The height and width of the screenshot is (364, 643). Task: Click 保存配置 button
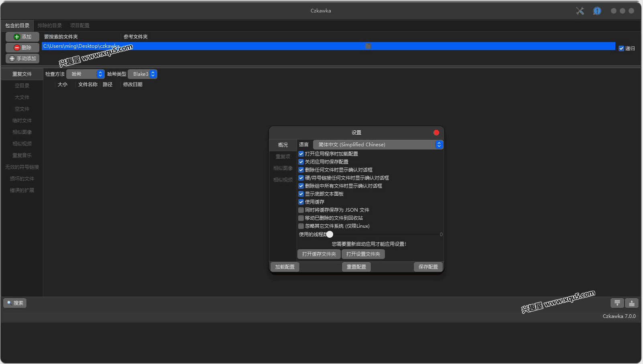[x=428, y=267]
